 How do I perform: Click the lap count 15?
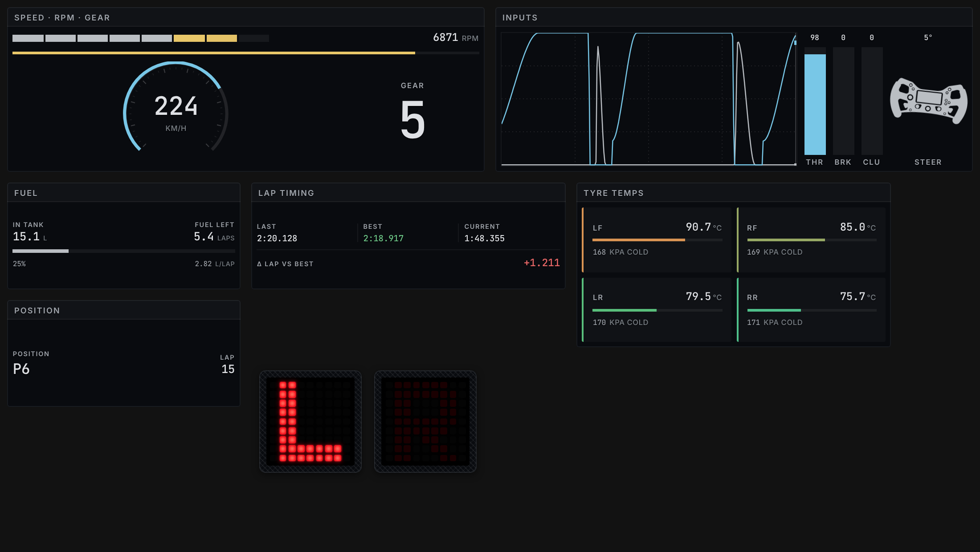point(228,369)
